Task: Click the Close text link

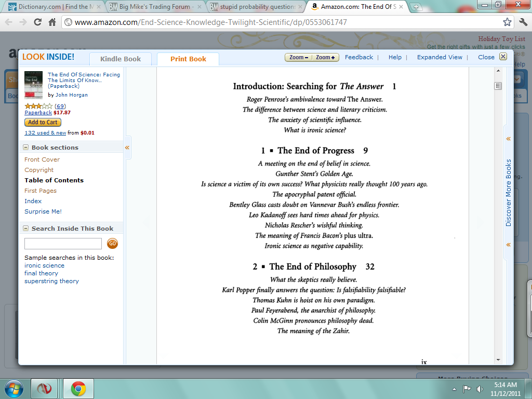Action: coord(486,57)
